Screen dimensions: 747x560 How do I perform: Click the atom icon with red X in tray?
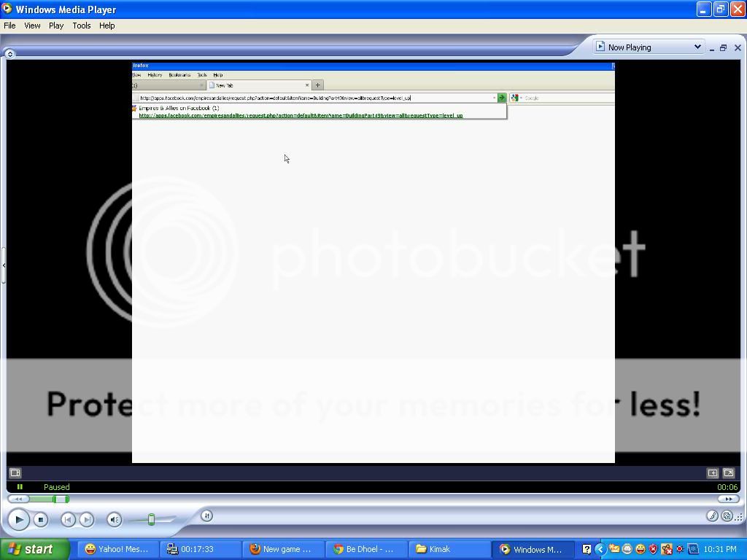tap(667, 549)
